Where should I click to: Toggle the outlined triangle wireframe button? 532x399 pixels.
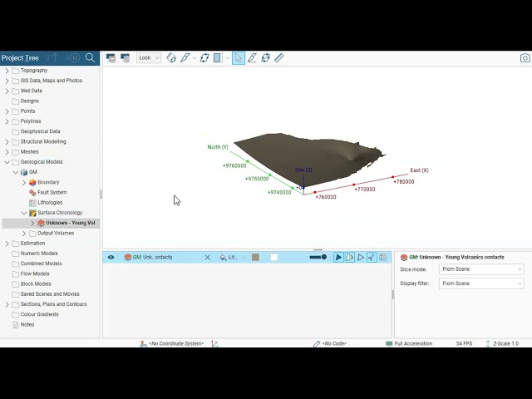point(361,258)
